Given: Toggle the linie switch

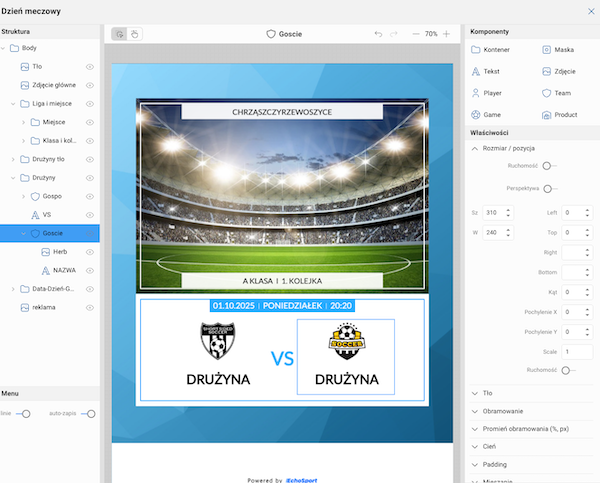Looking at the screenshot, I should pos(23,414).
